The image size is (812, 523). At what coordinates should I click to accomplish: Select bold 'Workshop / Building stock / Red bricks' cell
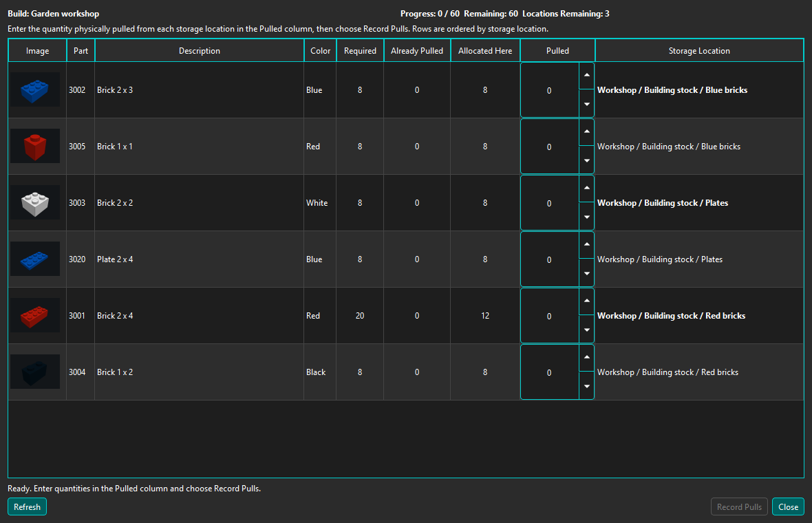pos(699,316)
